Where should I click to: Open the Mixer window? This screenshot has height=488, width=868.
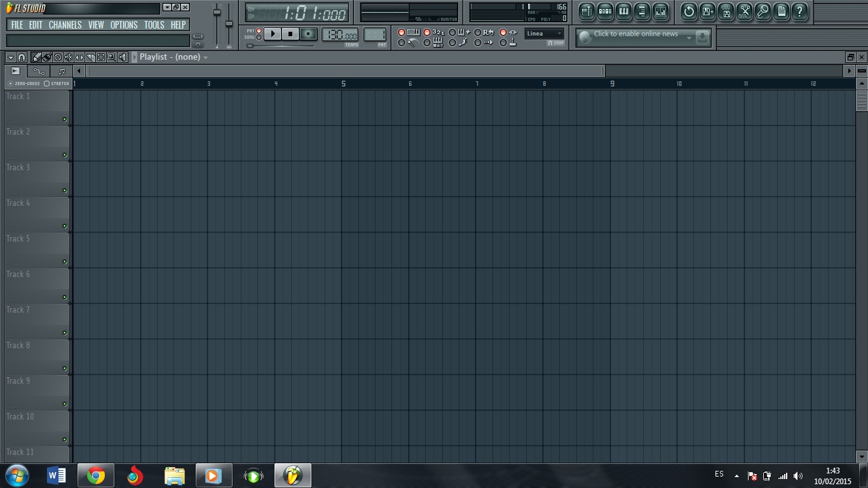click(660, 11)
